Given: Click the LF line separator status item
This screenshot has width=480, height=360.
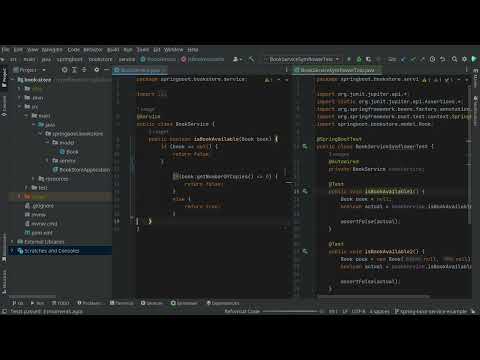Looking at the screenshot, I should point(345,311).
